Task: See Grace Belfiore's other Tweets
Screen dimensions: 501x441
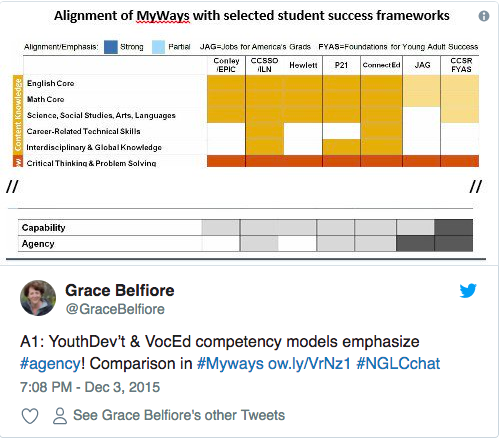Action: tap(179, 415)
